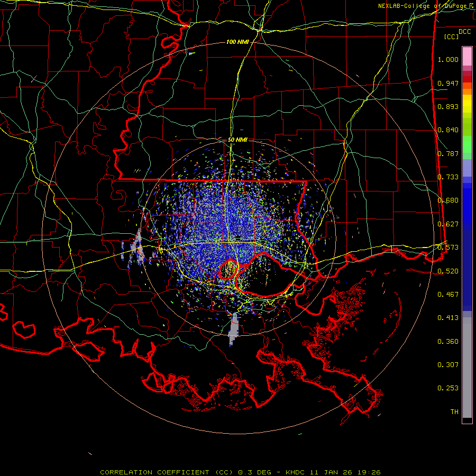Click the 0.733 color scale value
This screenshot has height=476, width=476.
coord(448,177)
